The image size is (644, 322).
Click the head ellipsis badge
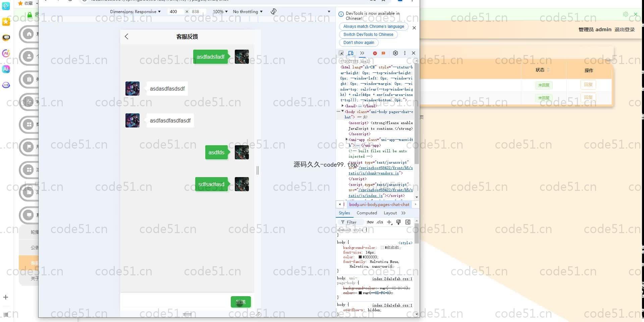point(360,106)
